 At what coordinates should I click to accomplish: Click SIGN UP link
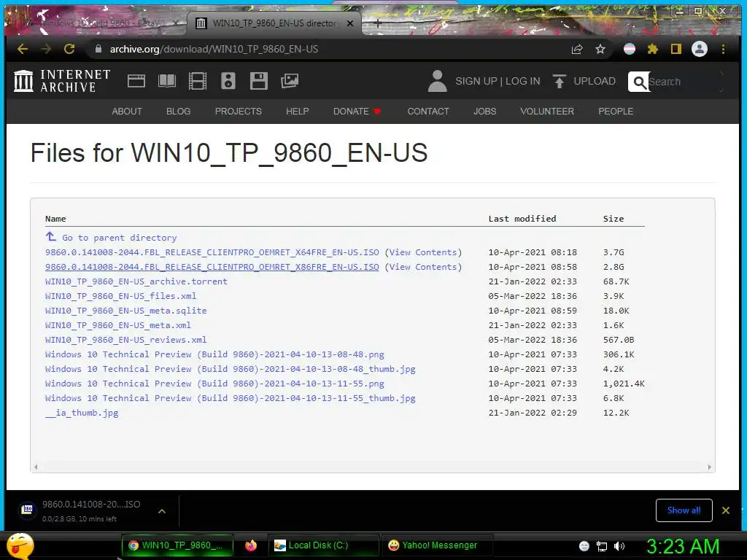pyautogui.click(x=476, y=82)
